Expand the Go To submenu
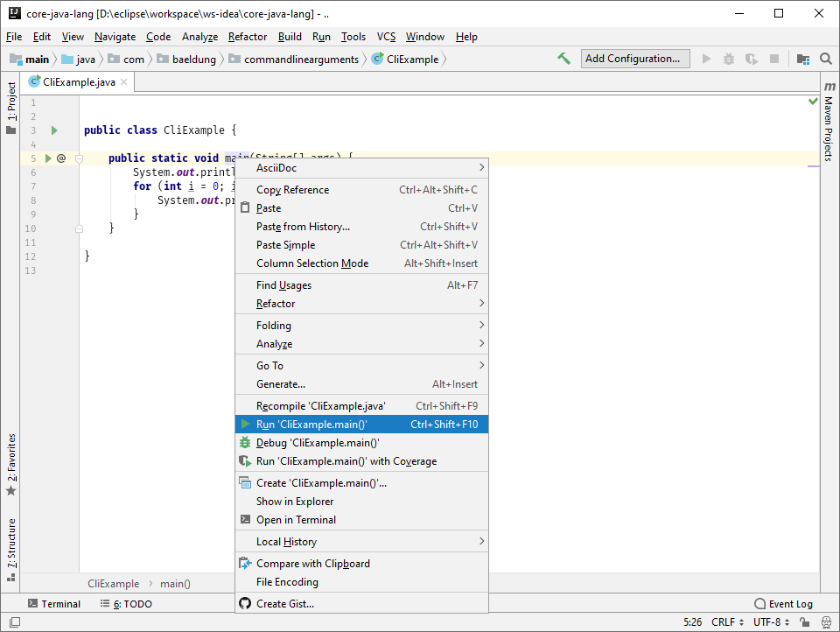840x632 pixels. [x=362, y=366]
